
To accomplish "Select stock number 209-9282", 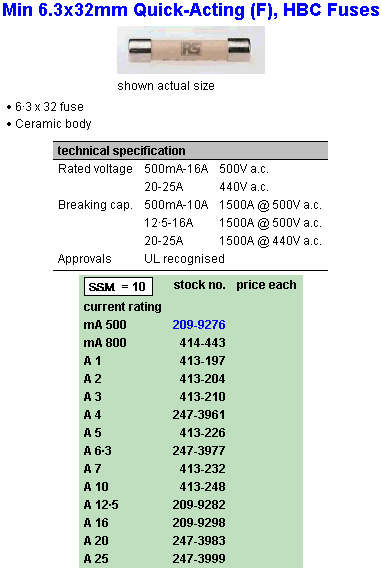I will click(x=199, y=504).
